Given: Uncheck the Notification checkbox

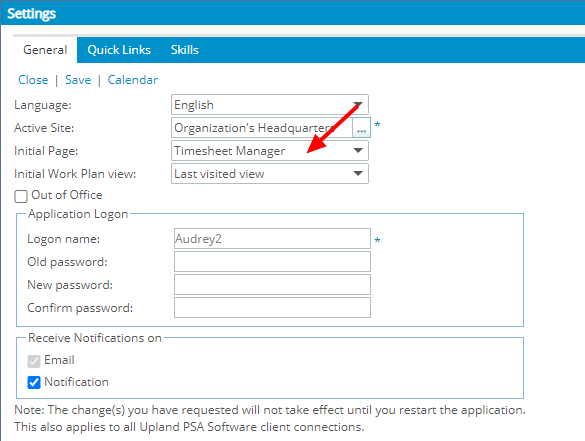Looking at the screenshot, I should tap(34, 382).
